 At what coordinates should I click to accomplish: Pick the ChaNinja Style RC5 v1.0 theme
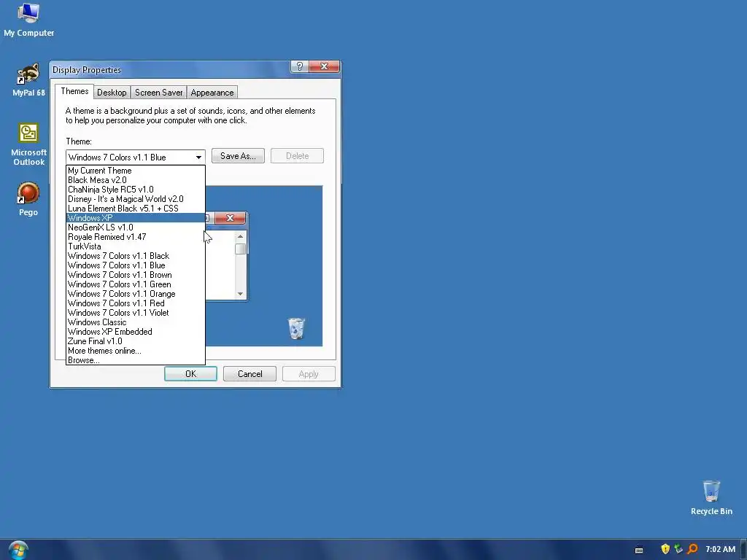[135, 190]
